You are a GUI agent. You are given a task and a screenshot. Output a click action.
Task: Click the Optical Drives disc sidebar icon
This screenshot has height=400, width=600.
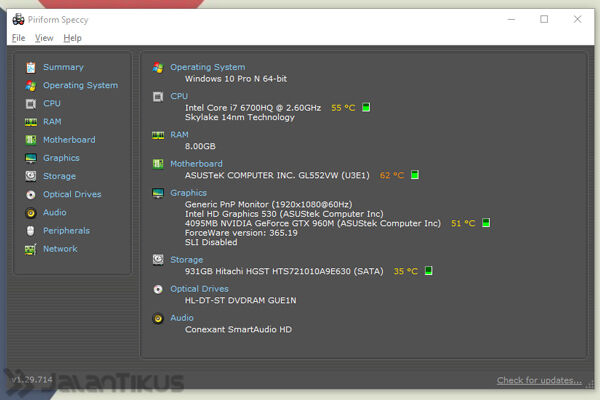pos(31,194)
